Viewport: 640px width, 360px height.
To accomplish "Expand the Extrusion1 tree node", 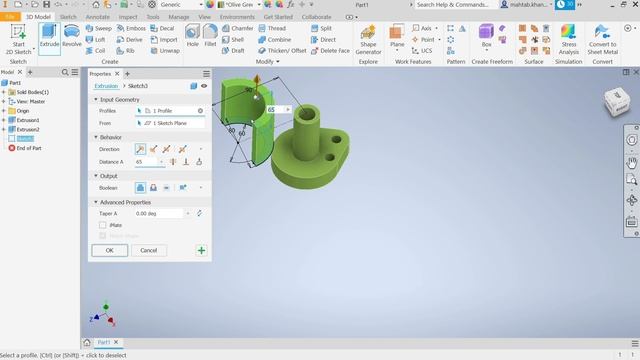I will [x=4, y=120].
